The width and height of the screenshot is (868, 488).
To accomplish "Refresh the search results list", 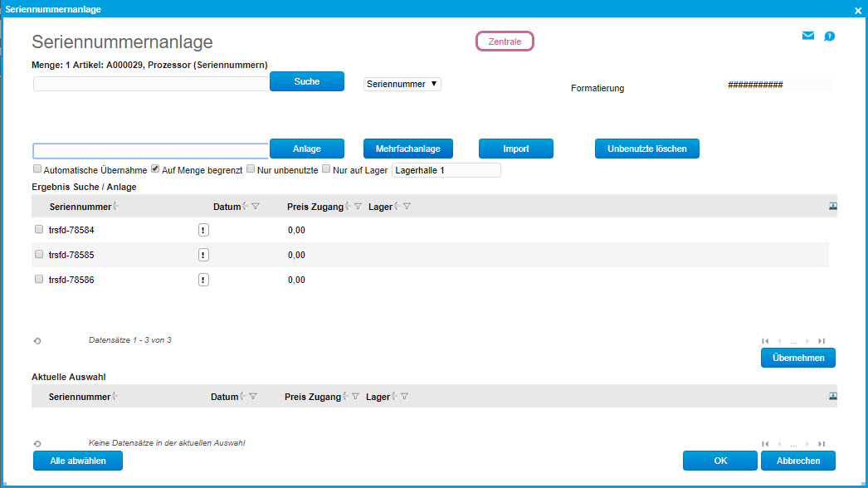I will (x=37, y=341).
